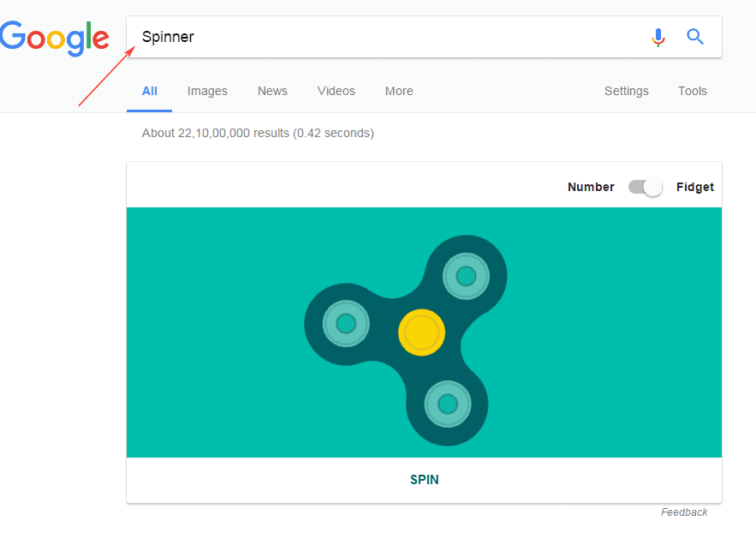Click the voice search microphone icon
756x545 pixels.
[x=658, y=37]
